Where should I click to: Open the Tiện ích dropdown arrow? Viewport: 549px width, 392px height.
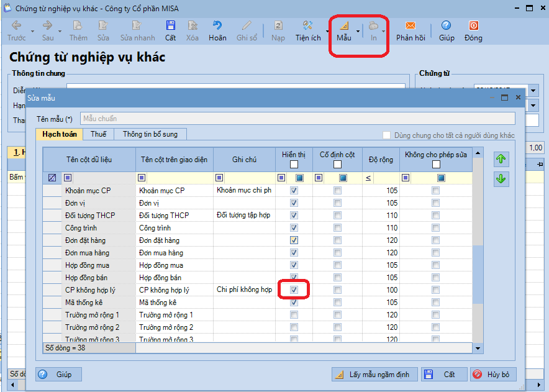click(327, 30)
